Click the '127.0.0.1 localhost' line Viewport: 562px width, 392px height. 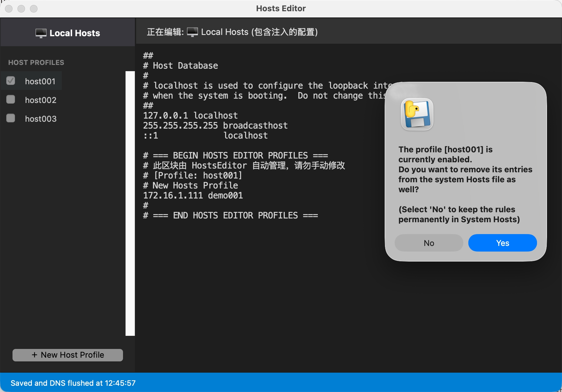(x=190, y=115)
